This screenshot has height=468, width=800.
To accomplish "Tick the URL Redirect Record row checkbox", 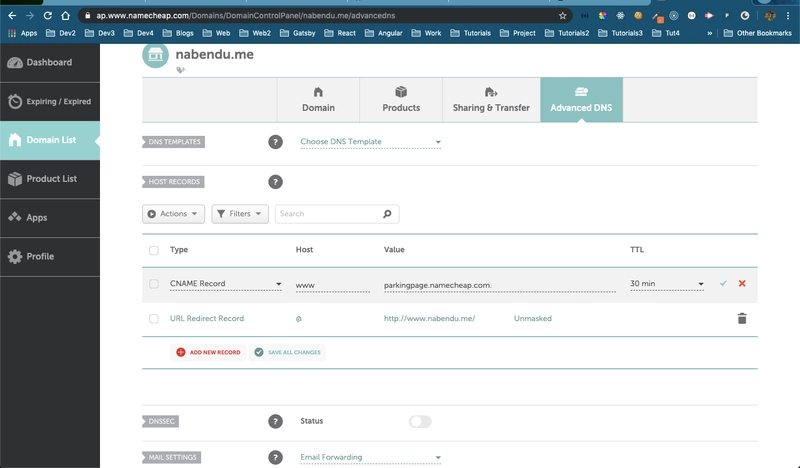I will tap(154, 318).
